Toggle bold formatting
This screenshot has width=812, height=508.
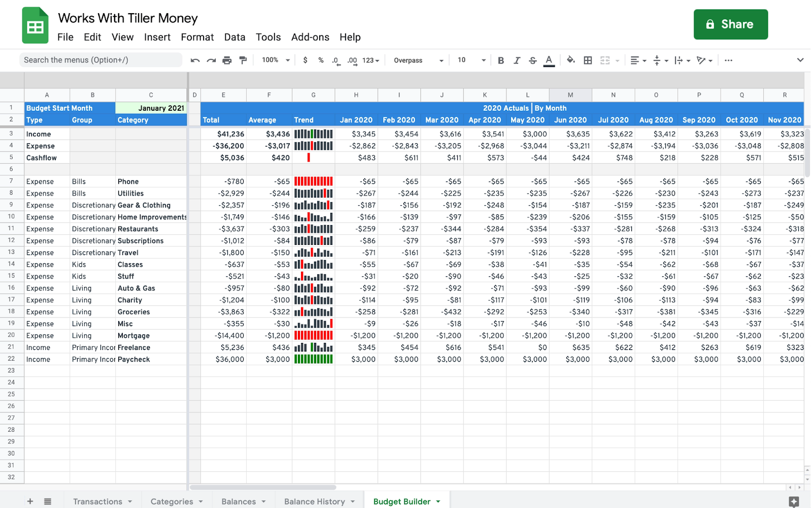click(500, 60)
